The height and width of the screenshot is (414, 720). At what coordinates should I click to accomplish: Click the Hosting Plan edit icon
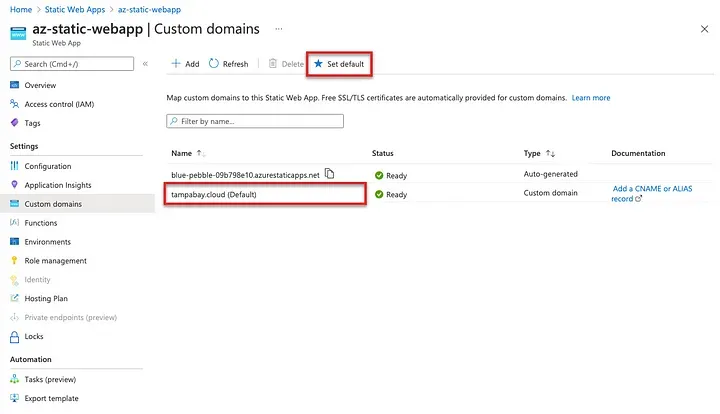tap(15, 298)
